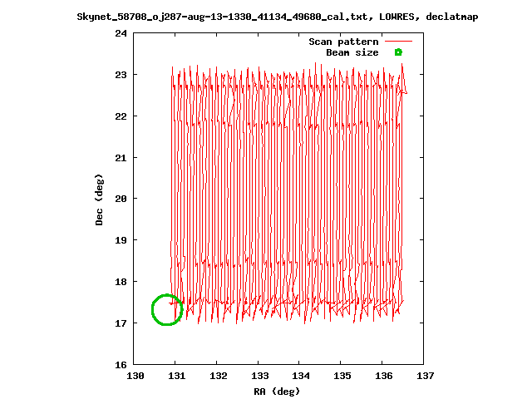The width and height of the screenshot is (532, 399).
Task: Click the x-axis tick label 130
Action: (135, 376)
